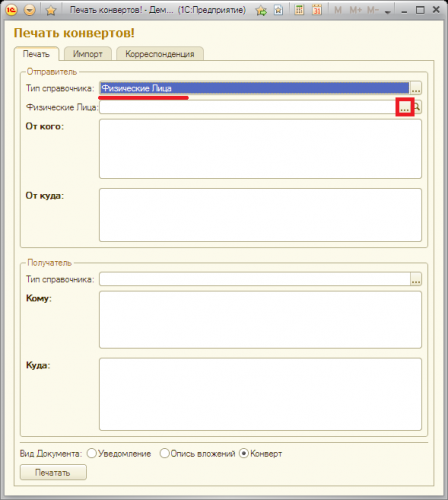Viewport: 448px width, 500px height.
Task: Select the Конверт radio button
Action: click(244, 453)
